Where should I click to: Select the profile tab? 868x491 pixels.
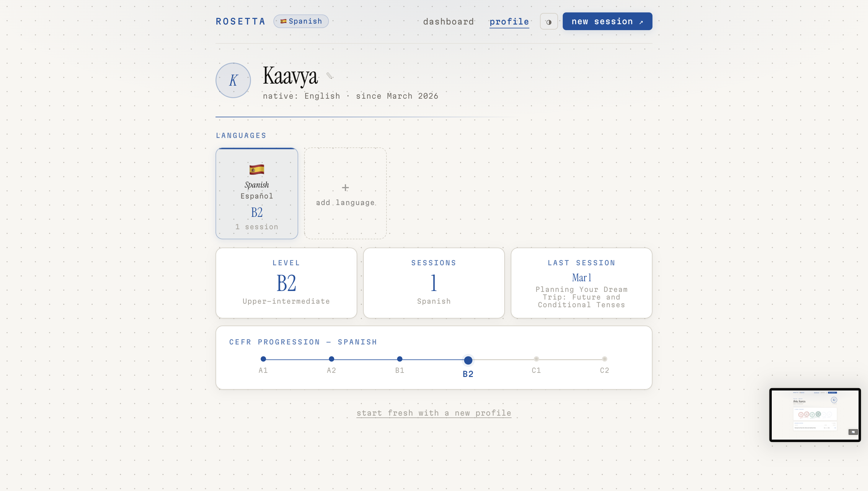(509, 22)
